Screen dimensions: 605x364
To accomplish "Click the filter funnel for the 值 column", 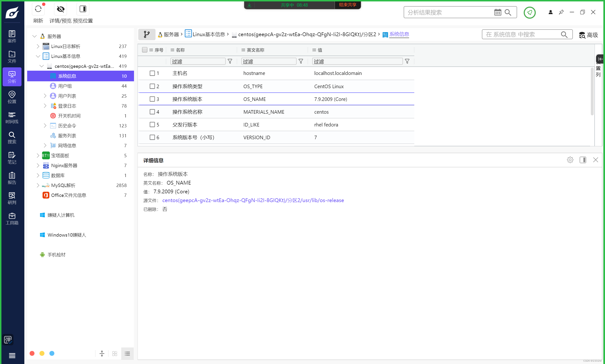I will [407, 61].
